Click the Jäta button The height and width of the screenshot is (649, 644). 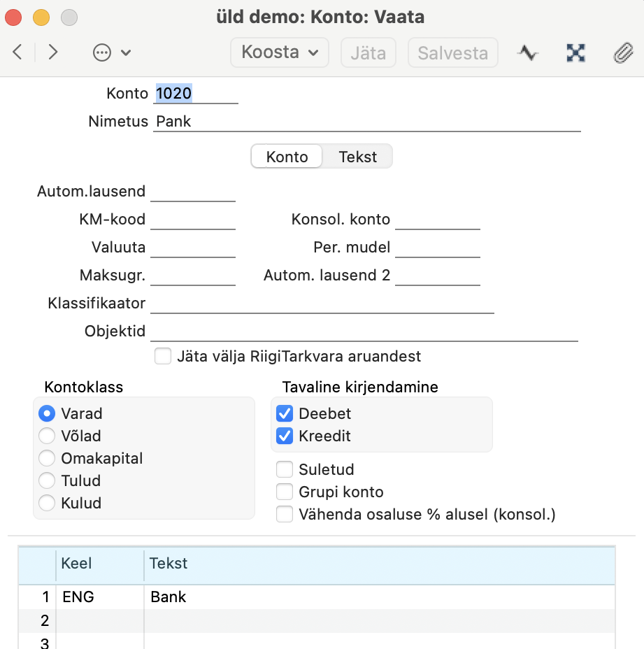click(368, 52)
